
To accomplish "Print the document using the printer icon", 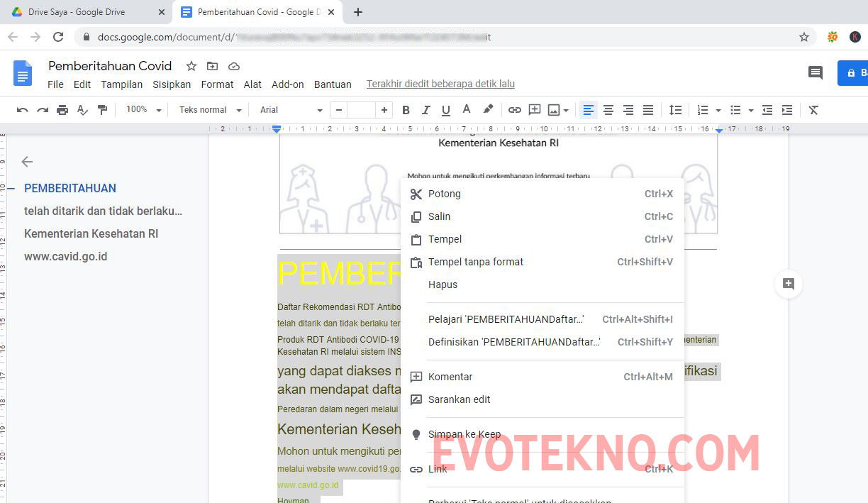I will click(62, 110).
